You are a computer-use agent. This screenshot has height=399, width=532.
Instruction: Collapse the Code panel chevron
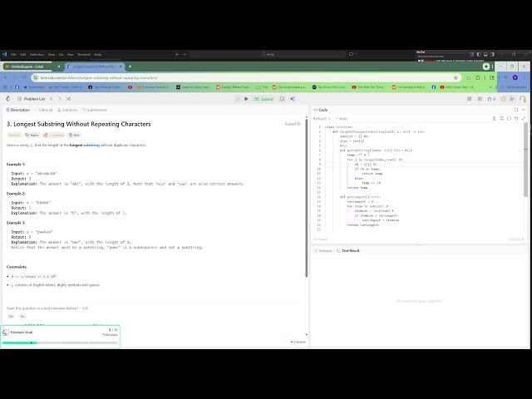pos(524,110)
